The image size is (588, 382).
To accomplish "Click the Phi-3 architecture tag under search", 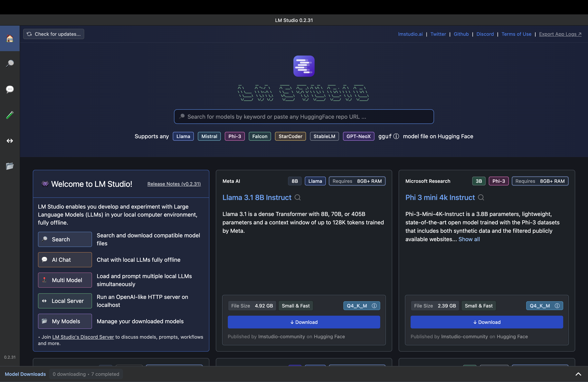I will tap(235, 136).
